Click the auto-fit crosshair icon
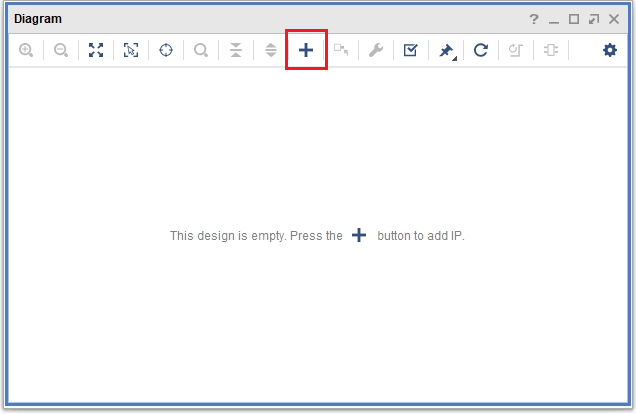The width and height of the screenshot is (636, 414). point(166,50)
